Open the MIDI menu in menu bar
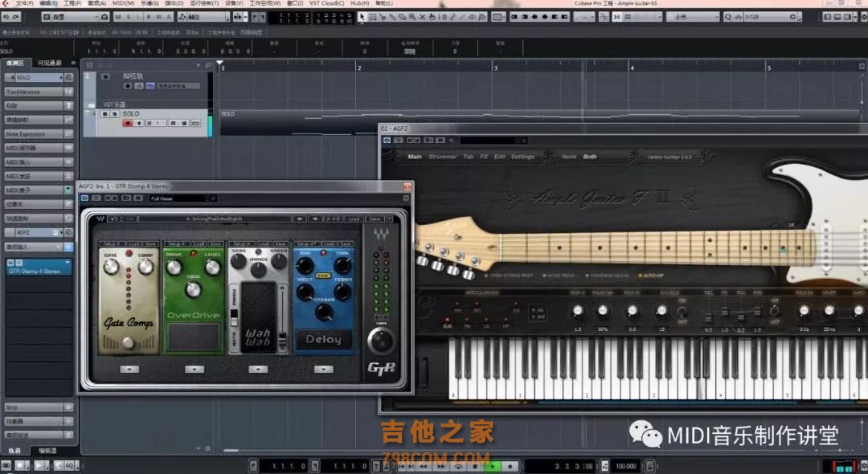Viewport: 868px width, 474px height. click(x=123, y=3)
